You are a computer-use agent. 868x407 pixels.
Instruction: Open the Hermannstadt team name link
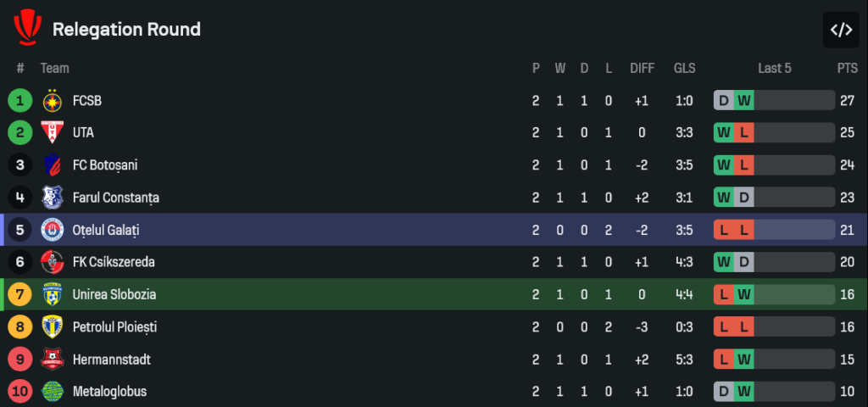click(111, 360)
